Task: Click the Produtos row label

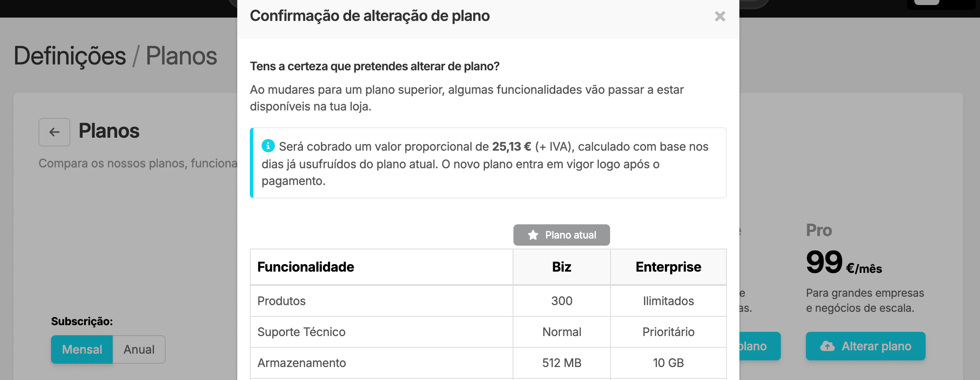Action: [x=282, y=301]
